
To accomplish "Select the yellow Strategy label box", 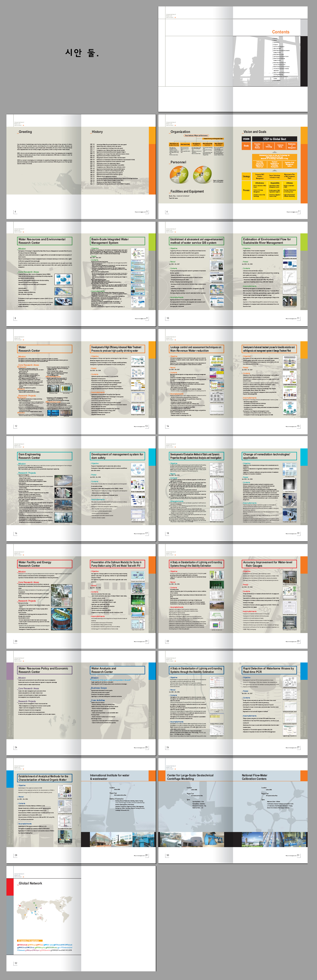I will (x=246, y=176).
